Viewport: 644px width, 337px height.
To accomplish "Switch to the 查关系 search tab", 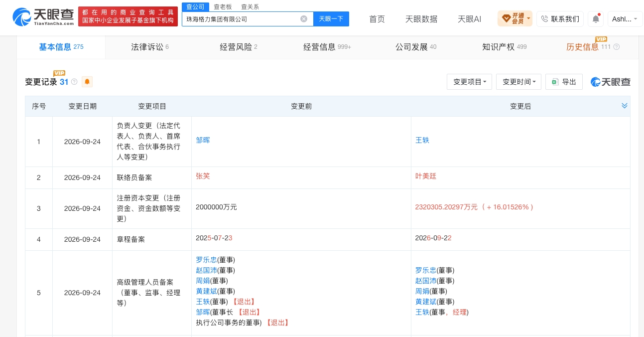I will pyautogui.click(x=250, y=7).
